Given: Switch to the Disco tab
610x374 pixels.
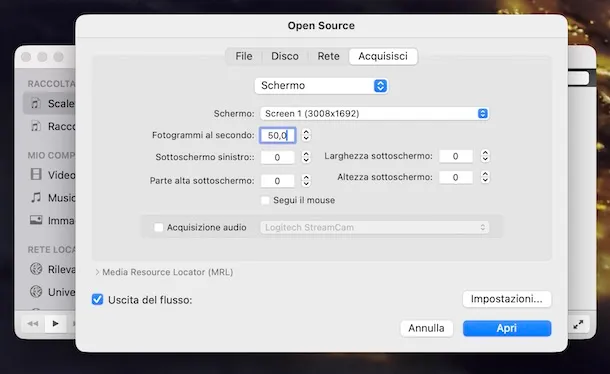Looking at the screenshot, I should [x=285, y=56].
